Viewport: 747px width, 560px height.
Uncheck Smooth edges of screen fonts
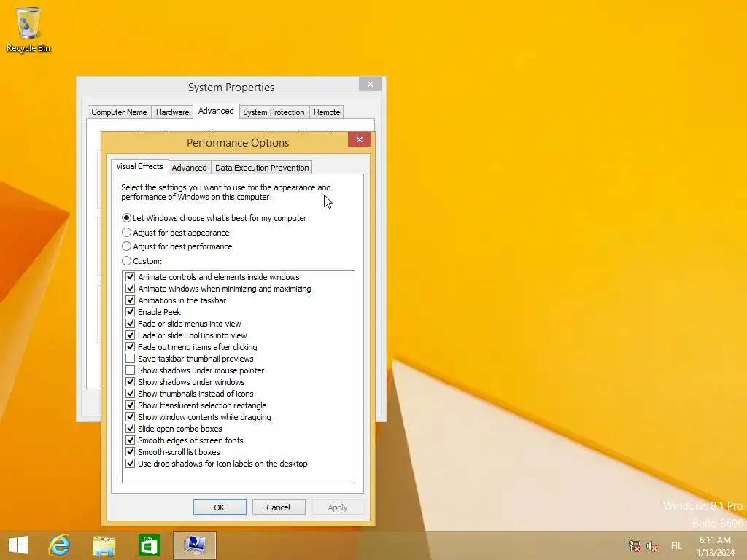(x=130, y=440)
